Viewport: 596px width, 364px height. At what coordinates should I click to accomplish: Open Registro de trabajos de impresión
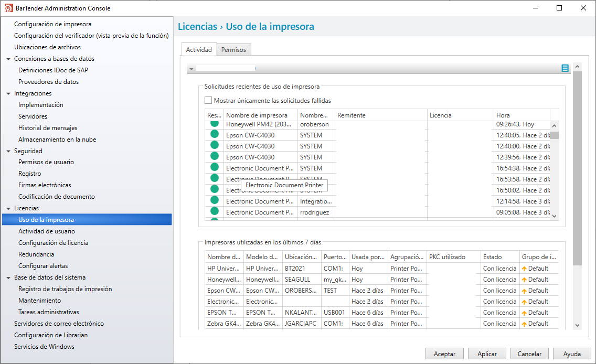pos(65,289)
